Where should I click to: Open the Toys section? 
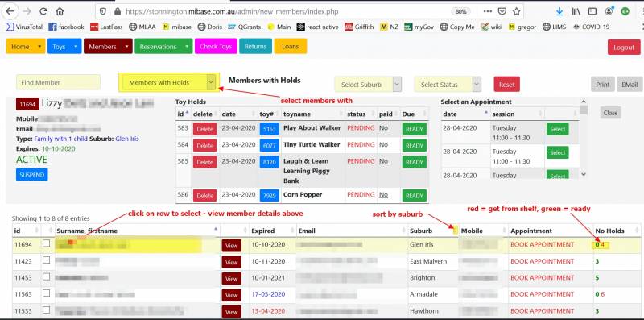pos(59,47)
